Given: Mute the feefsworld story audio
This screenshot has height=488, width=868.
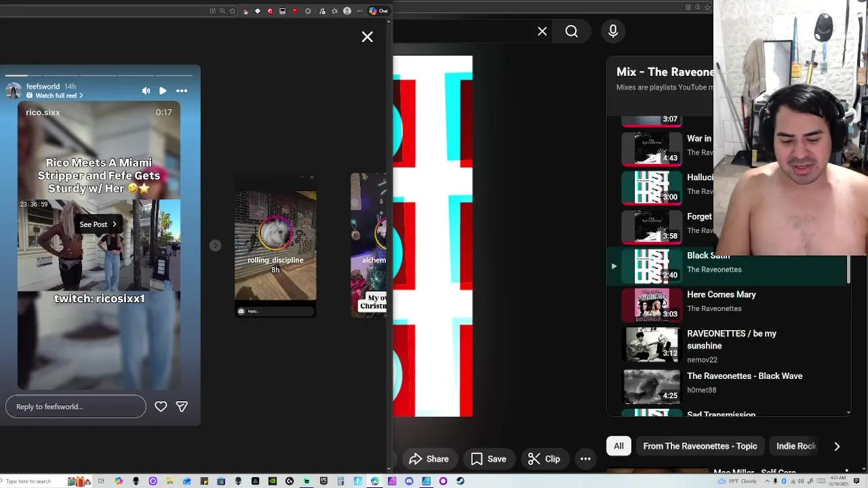Looking at the screenshot, I should click(146, 90).
